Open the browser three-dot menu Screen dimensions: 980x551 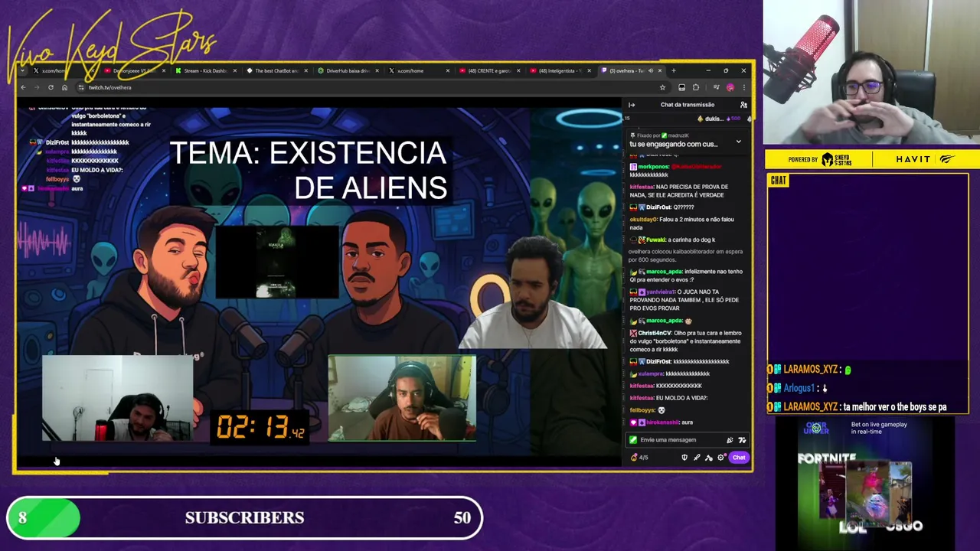[743, 88]
